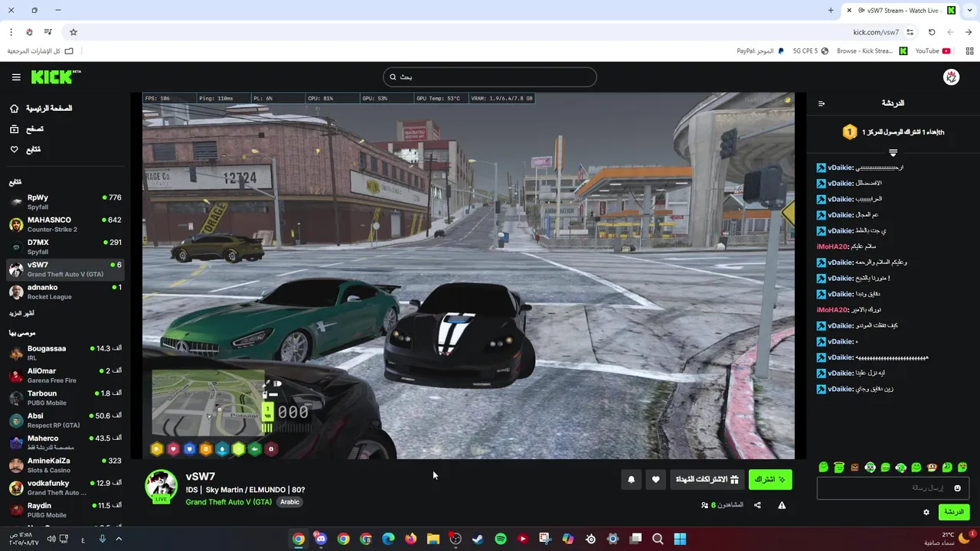Expand أظهر المزيد show more channels

(x=21, y=313)
